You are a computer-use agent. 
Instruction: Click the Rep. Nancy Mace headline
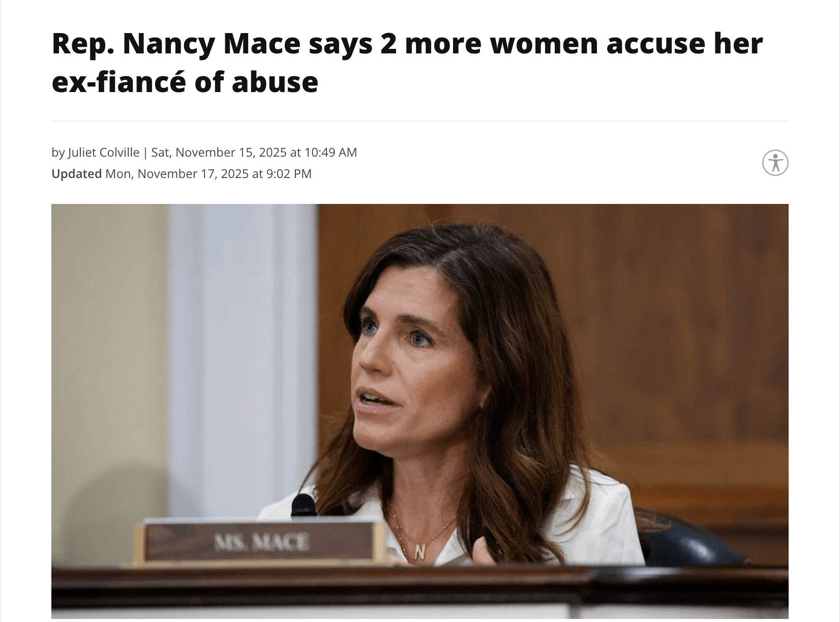pyautogui.click(x=407, y=63)
